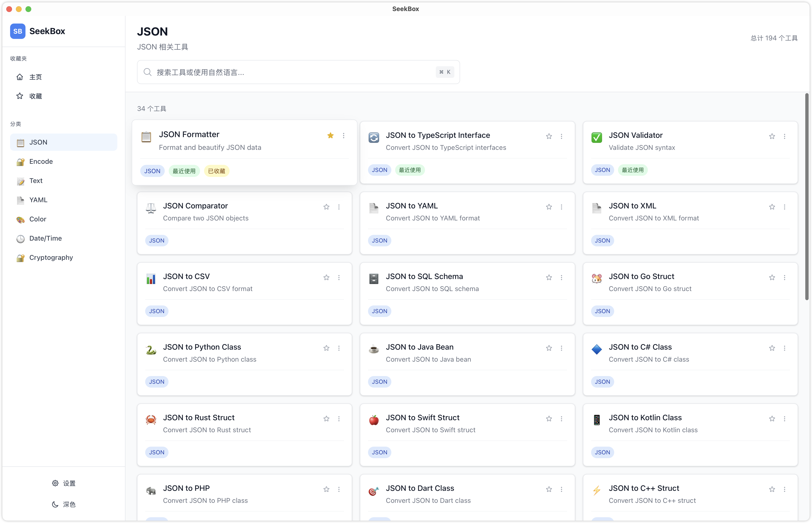Viewport: 812px width, 523px height.
Task: Click the vertical scrollbar of the tool list
Action: 807,197
